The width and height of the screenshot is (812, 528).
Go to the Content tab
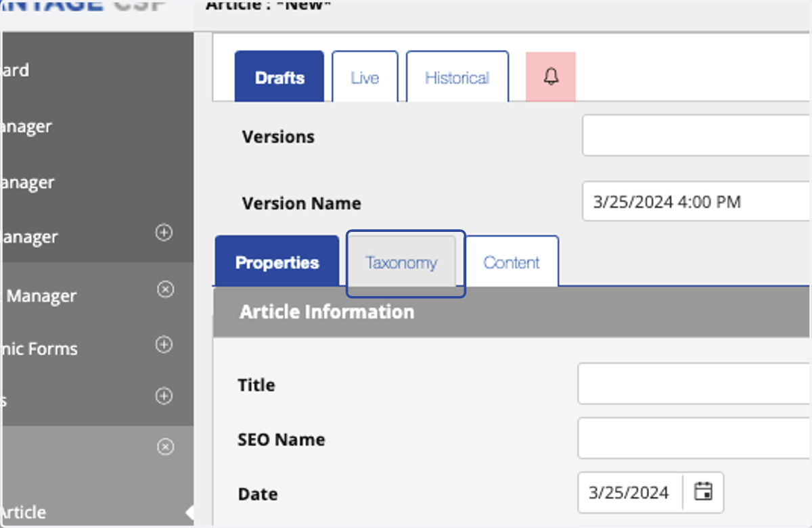click(512, 262)
